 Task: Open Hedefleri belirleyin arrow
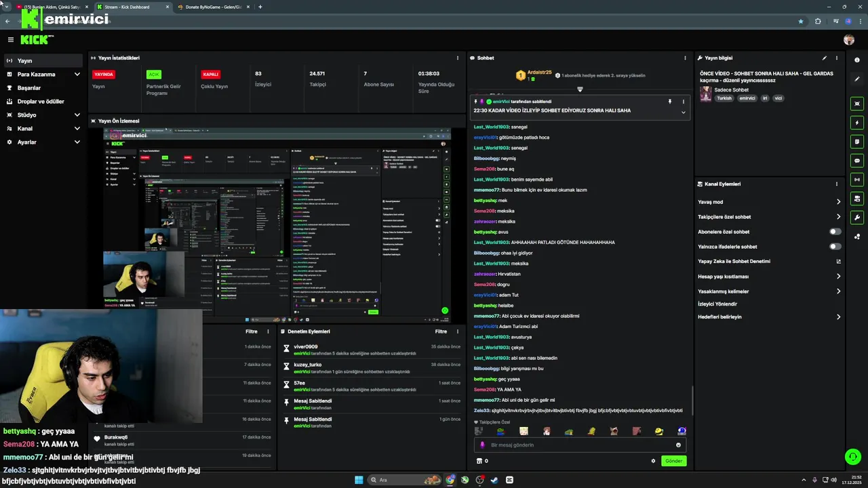(x=838, y=317)
